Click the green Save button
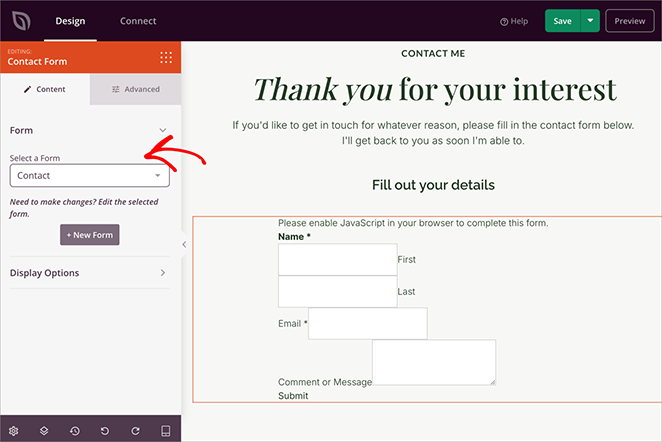 [x=562, y=21]
